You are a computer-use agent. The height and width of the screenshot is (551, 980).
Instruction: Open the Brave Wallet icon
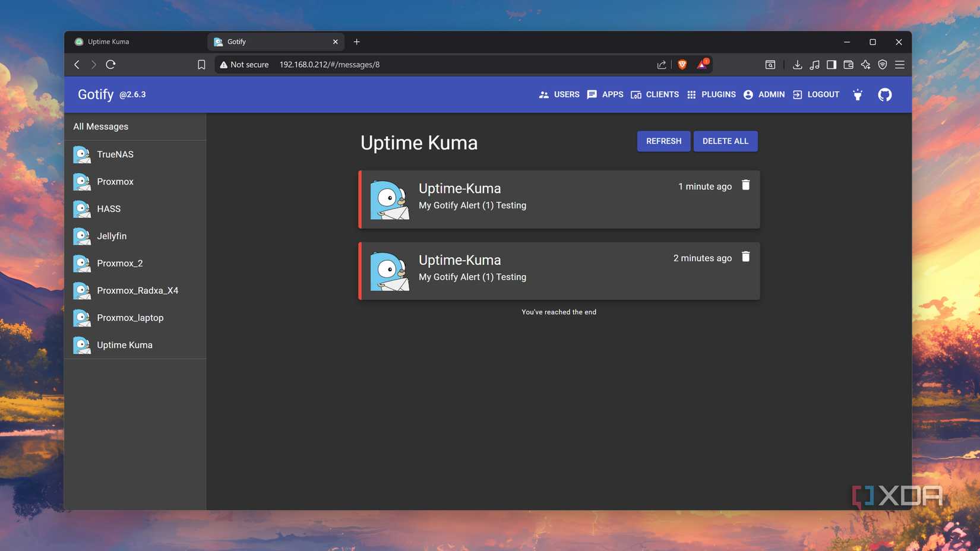click(848, 64)
